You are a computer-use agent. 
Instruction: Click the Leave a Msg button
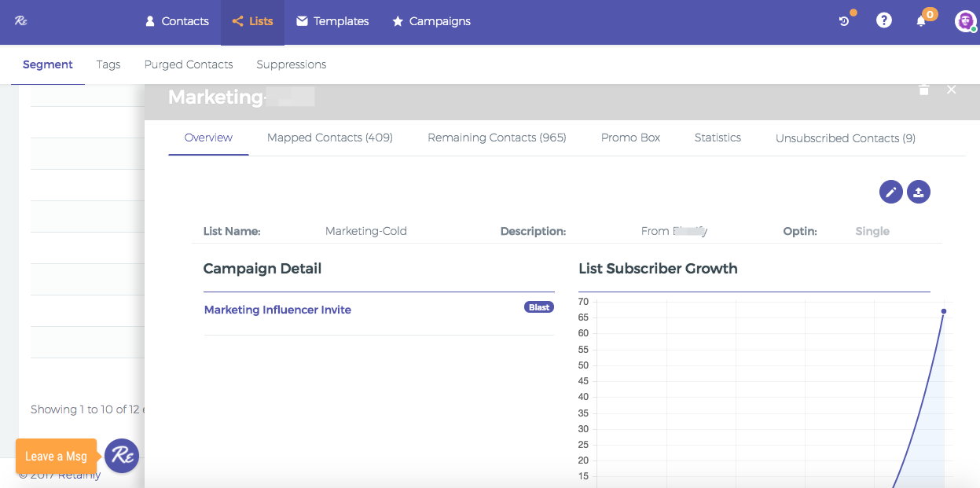(56, 457)
